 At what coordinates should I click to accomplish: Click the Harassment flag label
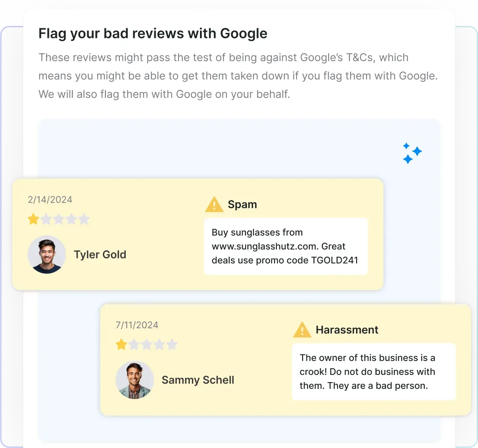click(347, 330)
